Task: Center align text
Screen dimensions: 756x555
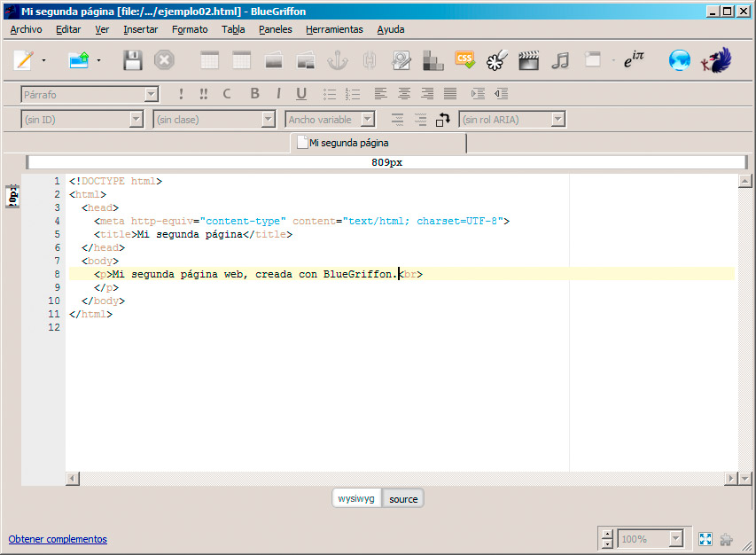Action: [404, 94]
